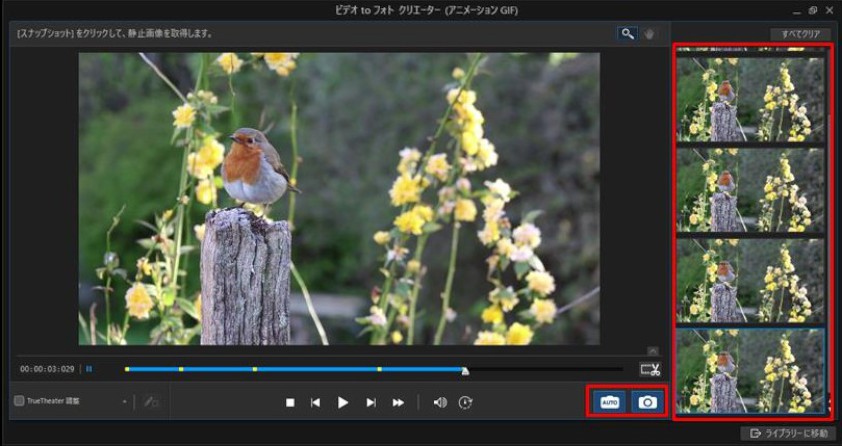The image size is (842, 446).
Task: Select the topmost full snapshot thumbnail
Action: [751, 99]
